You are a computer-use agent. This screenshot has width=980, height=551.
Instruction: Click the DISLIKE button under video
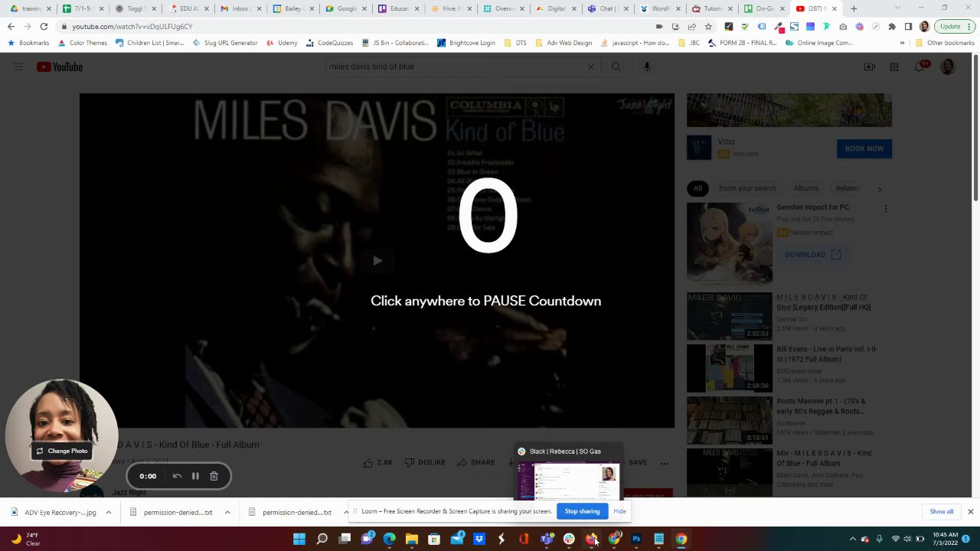[425, 462]
